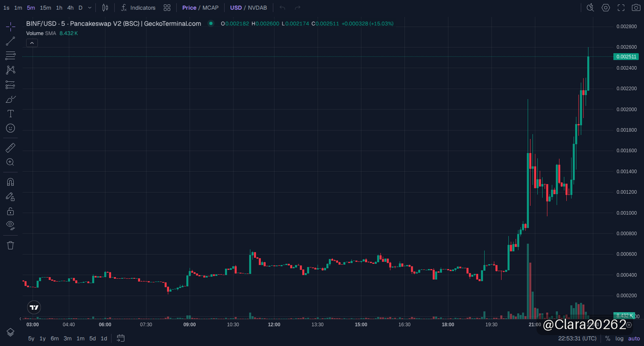The width and height of the screenshot is (644, 346).
Task: Open chart settings hexagon icon
Action: (605, 8)
